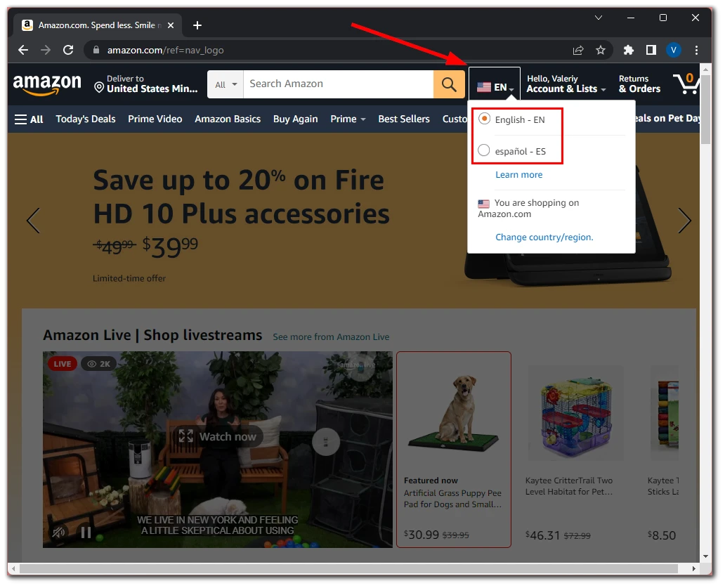Open the Chrome profile avatar V
This screenshot has width=725, height=588.
[674, 50]
